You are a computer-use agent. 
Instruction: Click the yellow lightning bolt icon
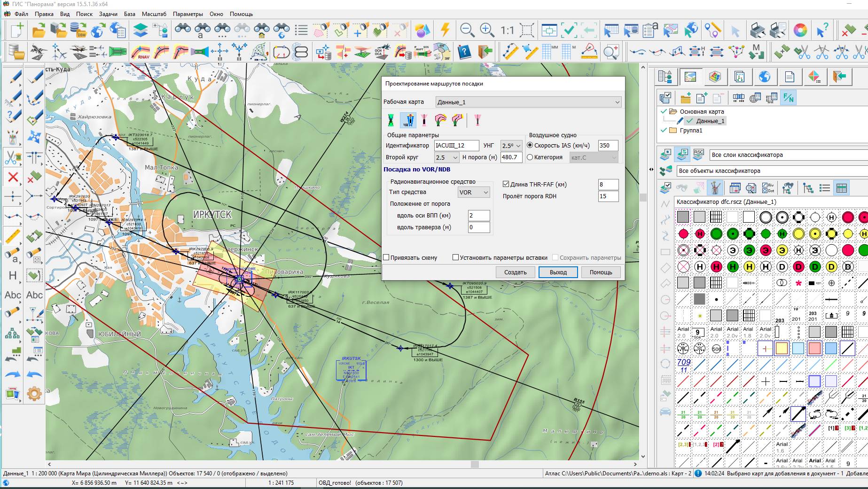445,31
